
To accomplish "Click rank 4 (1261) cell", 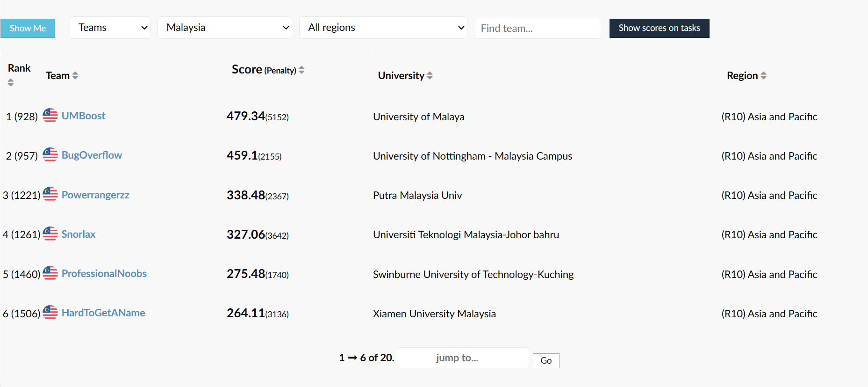I will coord(22,234).
